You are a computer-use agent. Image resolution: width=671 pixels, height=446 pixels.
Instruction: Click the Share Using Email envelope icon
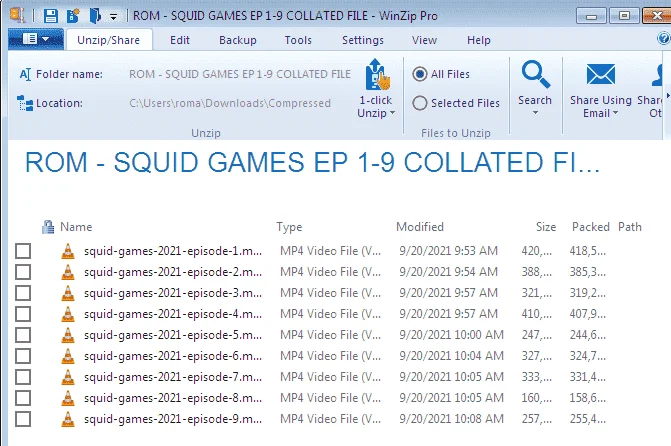pos(601,74)
